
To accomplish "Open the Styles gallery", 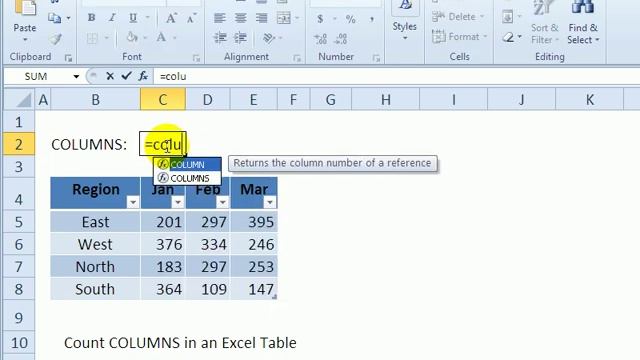I will 404,20.
